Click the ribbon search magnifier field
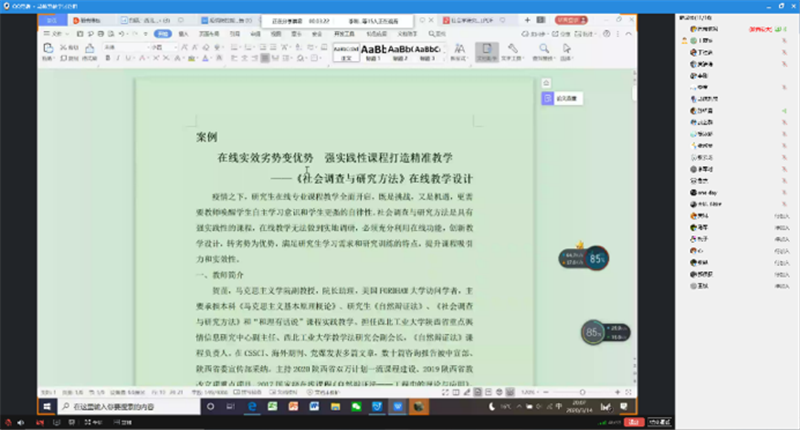The image size is (800, 430). (437, 34)
